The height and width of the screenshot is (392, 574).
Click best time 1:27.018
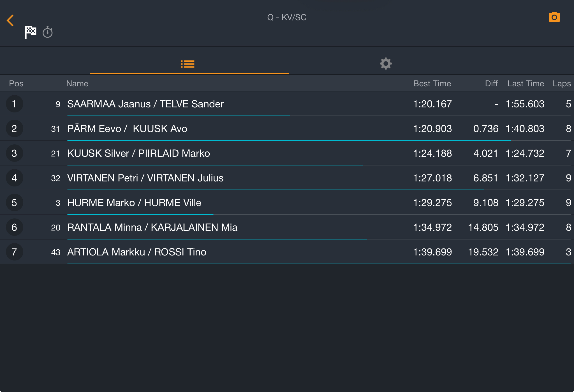[x=432, y=178]
